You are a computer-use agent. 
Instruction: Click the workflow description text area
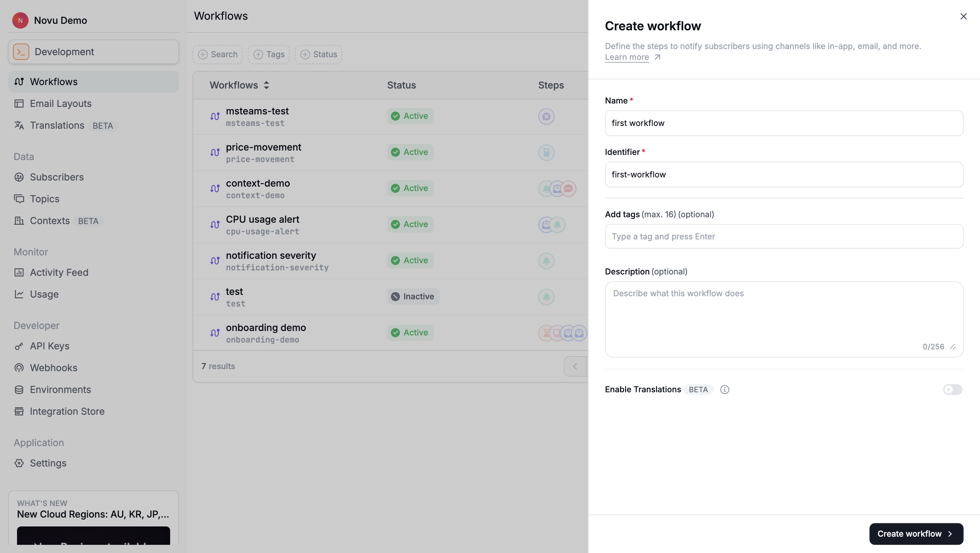pyautogui.click(x=784, y=319)
